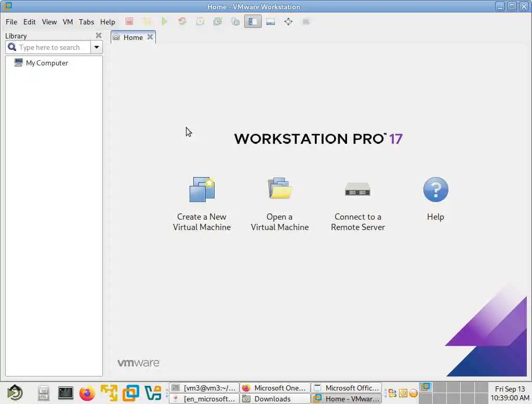
Task: Switch to the [vm3@vm3:~/... terminal taskbar window
Action: [204, 388]
